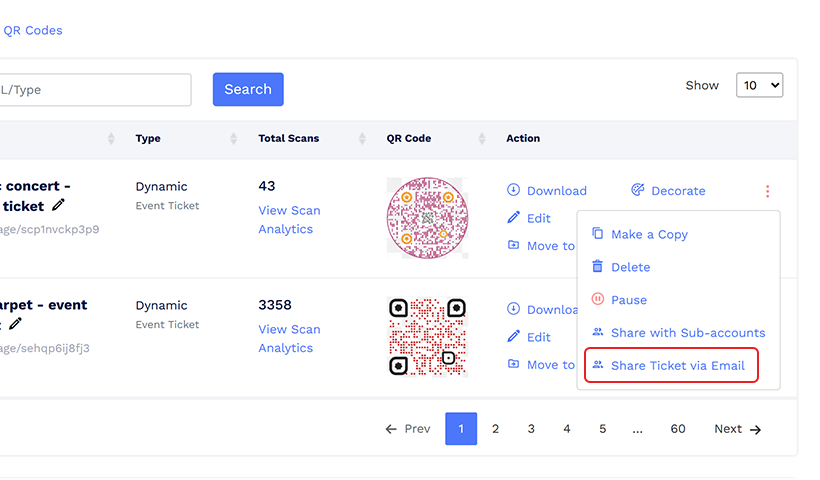The width and height of the screenshot is (820, 480).
Task: Click the red QR code thumbnail
Action: (x=427, y=337)
